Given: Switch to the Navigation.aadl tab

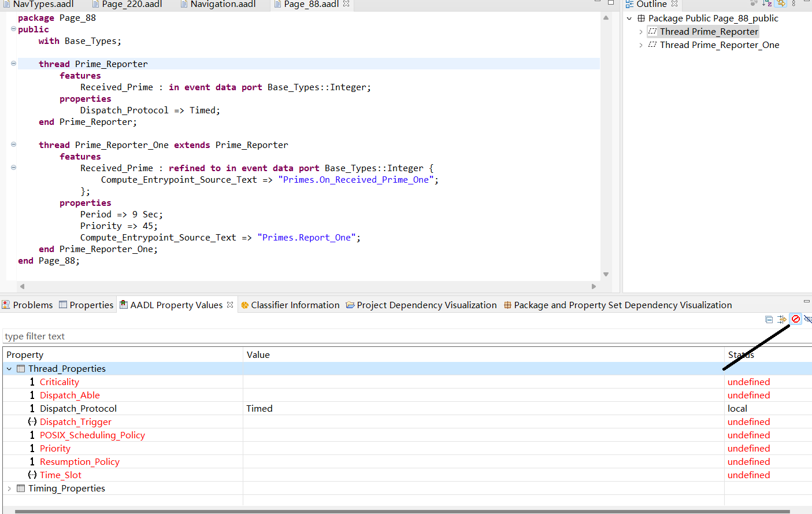Looking at the screenshot, I should point(218,4).
